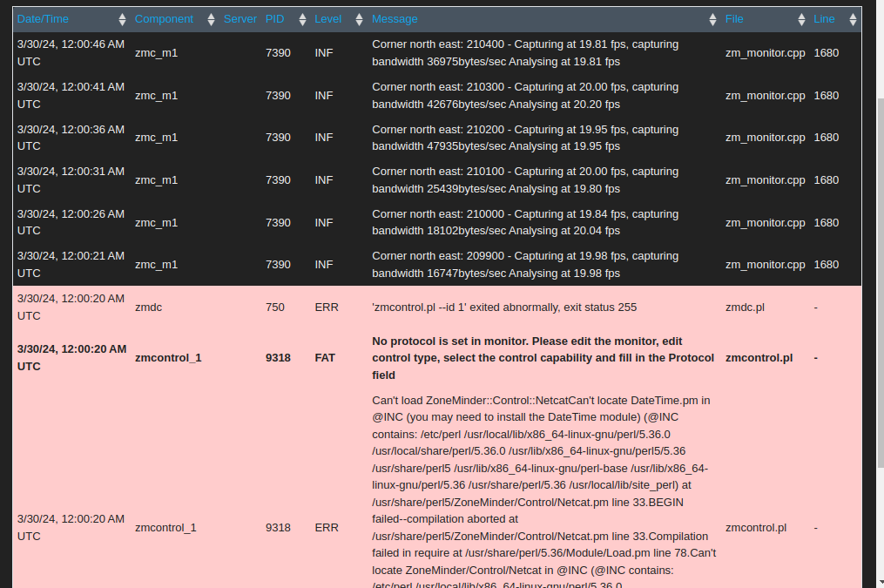
Task: Click the ERR level in the zmdc row
Action: (327, 308)
